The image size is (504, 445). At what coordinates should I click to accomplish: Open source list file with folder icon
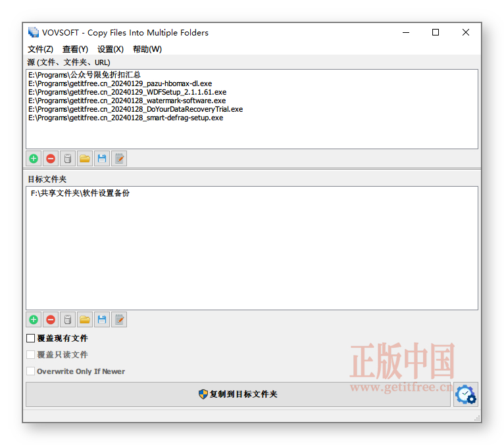(x=85, y=158)
